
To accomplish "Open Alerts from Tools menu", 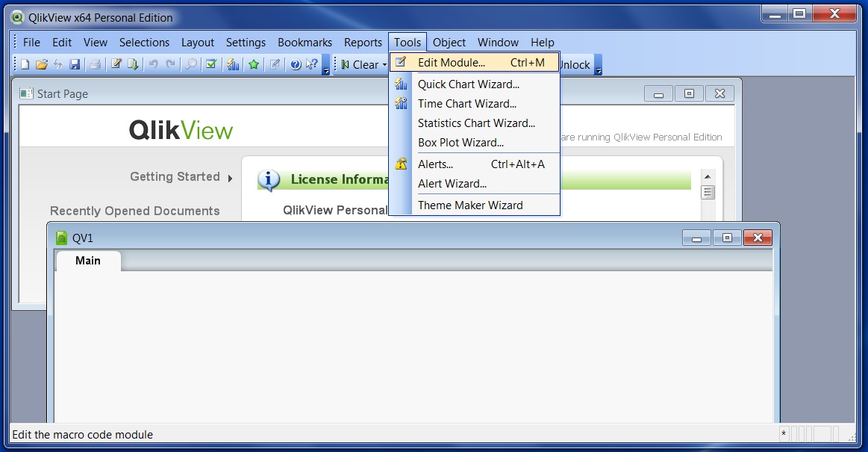I will 475,164.
